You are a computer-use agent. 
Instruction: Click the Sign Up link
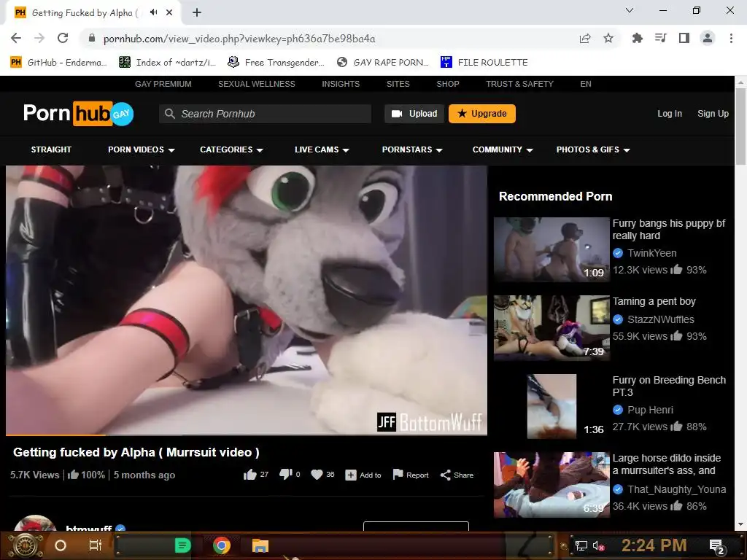point(713,113)
